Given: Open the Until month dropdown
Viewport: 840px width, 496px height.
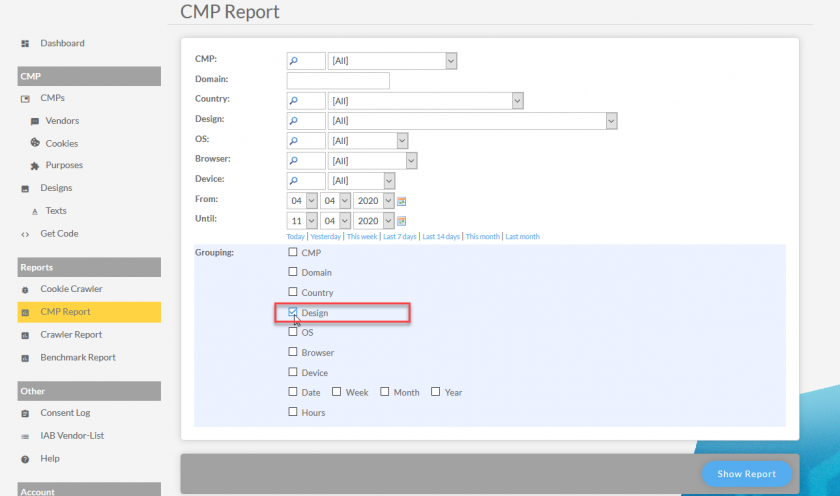Looking at the screenshot, I should pyautogui.click(x=336, y=221).
